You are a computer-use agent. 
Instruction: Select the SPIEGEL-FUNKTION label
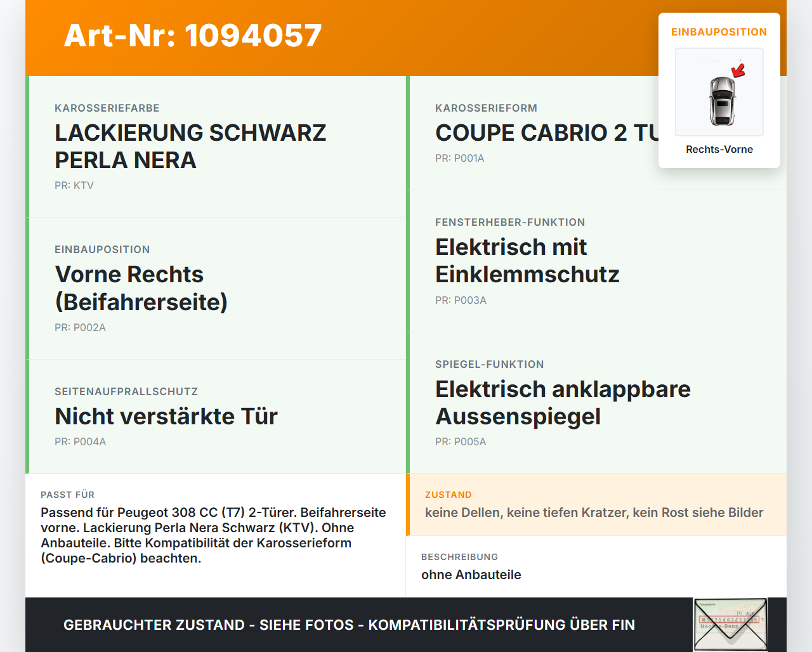[x=490, y=365]
